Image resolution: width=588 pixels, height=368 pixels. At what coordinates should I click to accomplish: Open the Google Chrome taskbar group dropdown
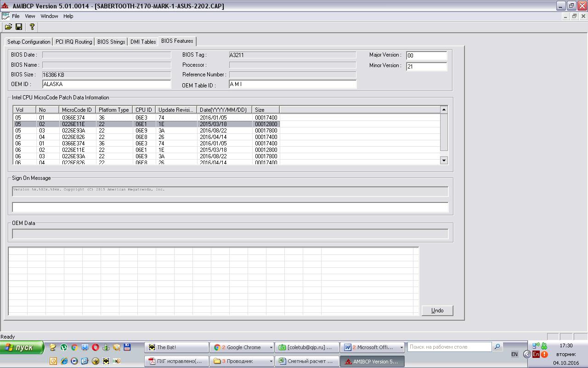pyautogui.click(x=271, y=347)
